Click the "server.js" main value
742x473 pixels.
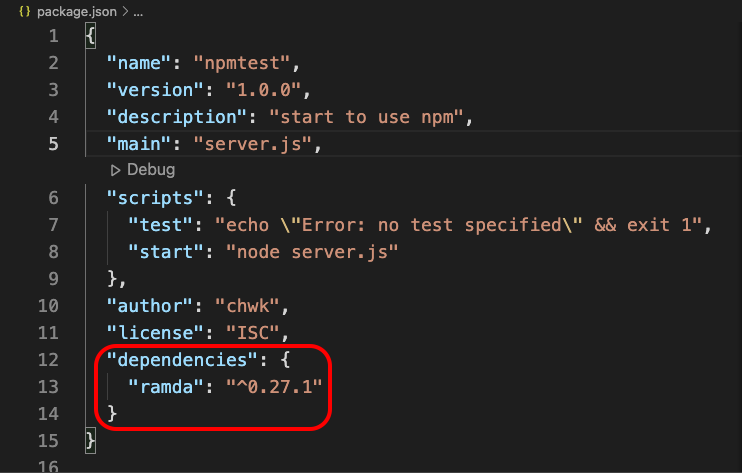(253, 144)
